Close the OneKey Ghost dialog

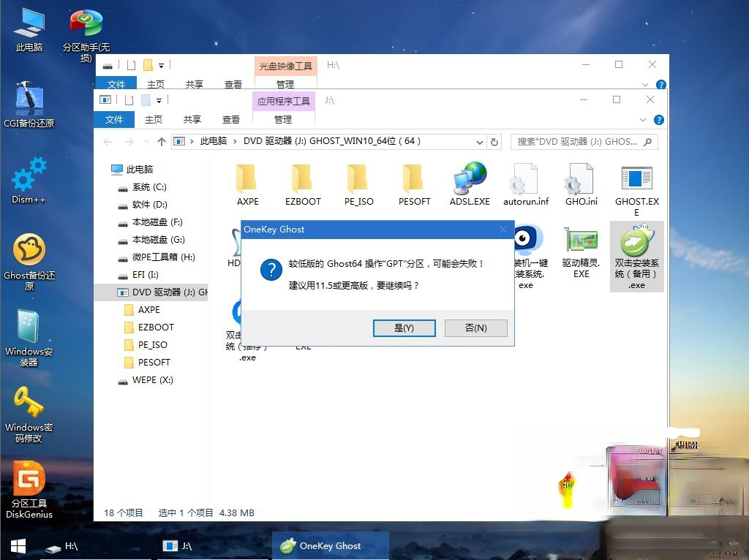point(503,230)
